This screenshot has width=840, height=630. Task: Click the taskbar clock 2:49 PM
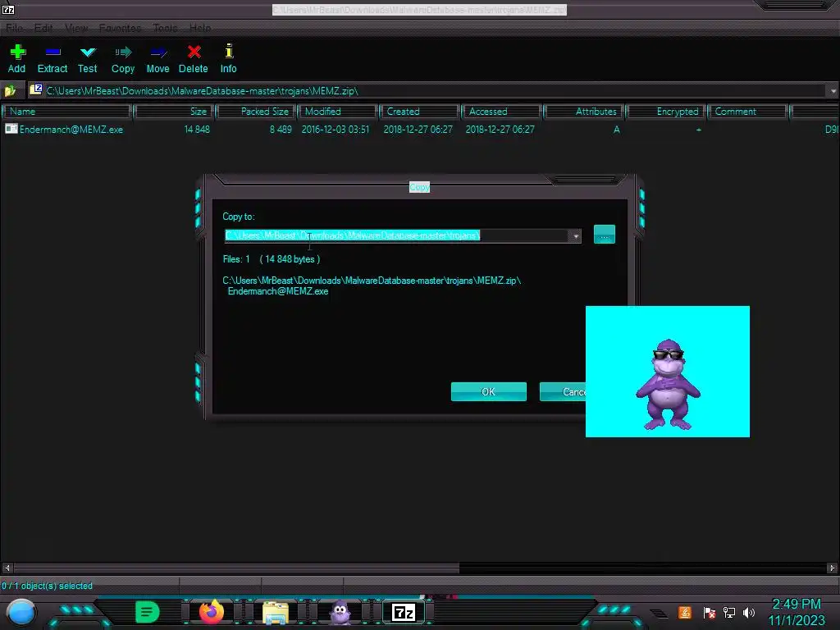pos(797,604)
